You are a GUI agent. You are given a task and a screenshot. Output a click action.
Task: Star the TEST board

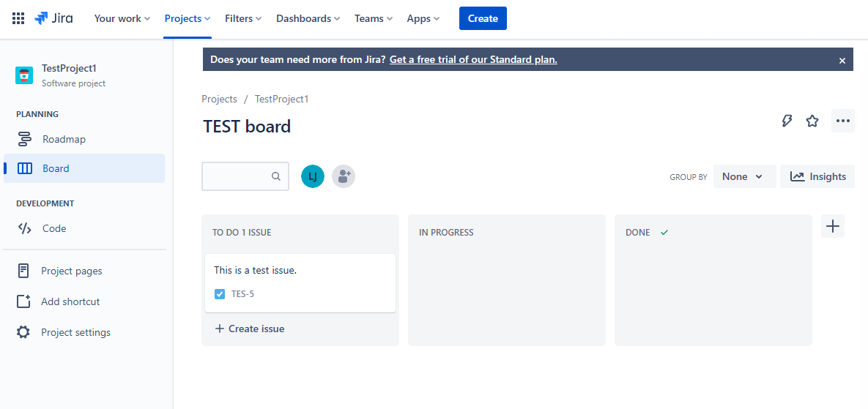pos(812,121)
